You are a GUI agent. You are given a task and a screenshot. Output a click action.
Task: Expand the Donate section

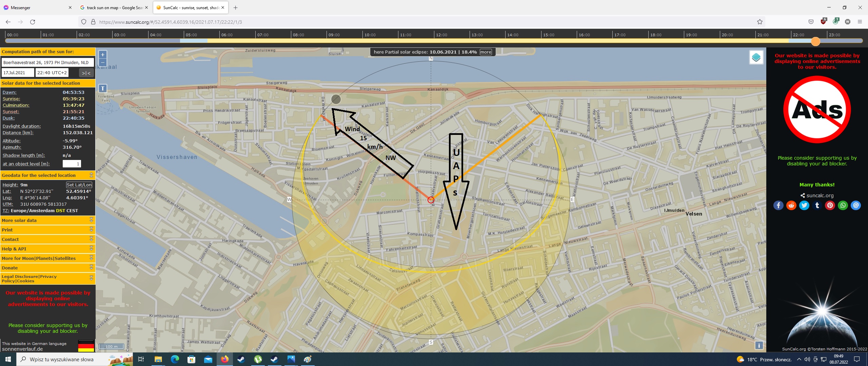47,268
